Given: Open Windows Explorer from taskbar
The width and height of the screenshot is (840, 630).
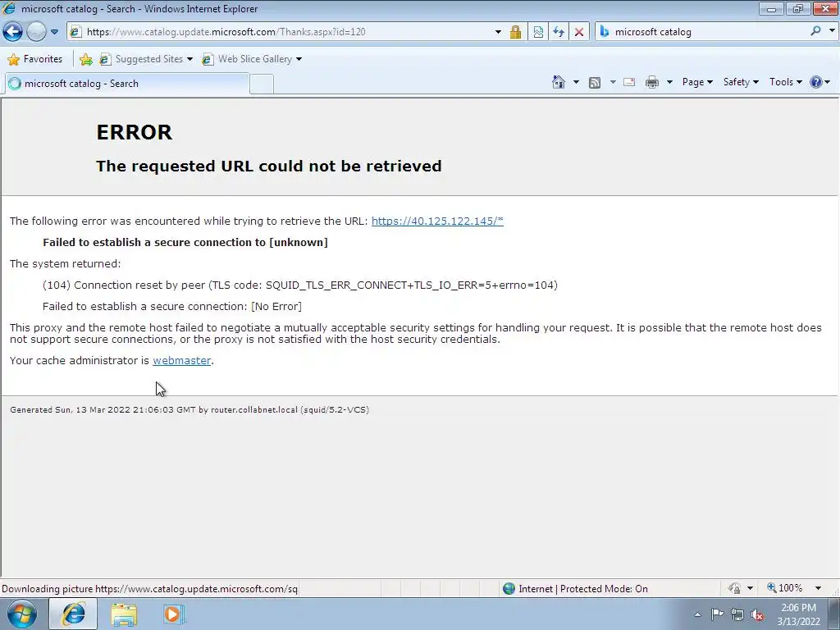Looking at the screenshot, I should click(x=124, y=614).
